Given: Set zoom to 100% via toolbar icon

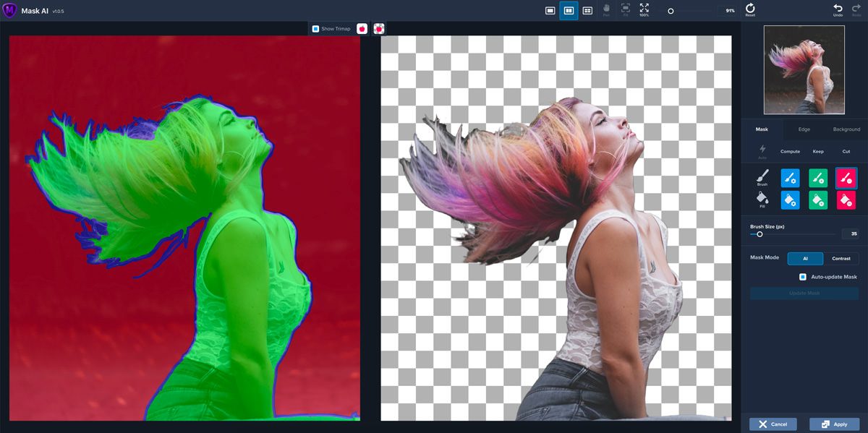Looking at the screenshot, I should 644,8.
